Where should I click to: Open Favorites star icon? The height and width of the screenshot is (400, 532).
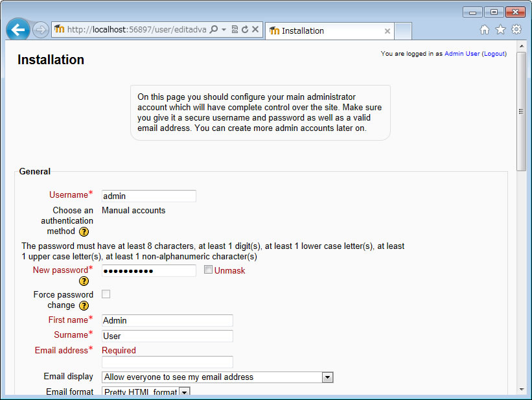point(500,30)
